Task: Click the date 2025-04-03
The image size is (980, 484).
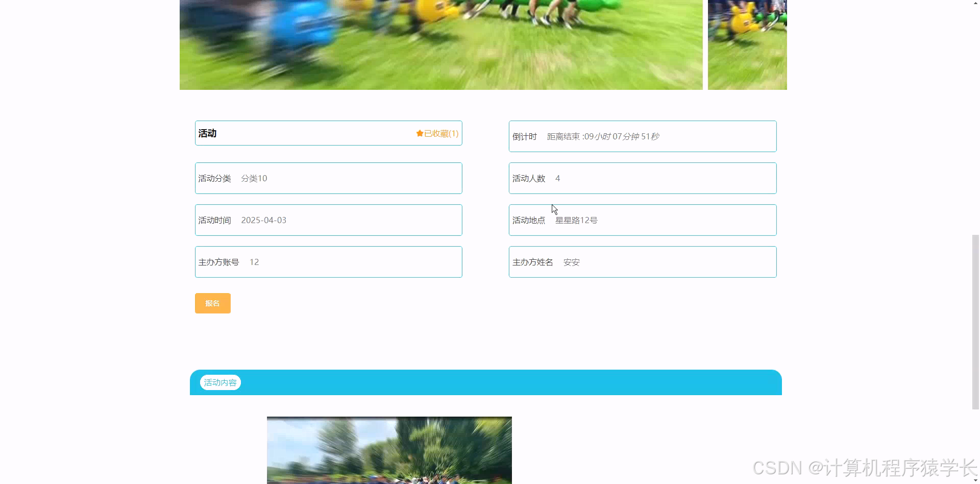Action: (263, 220)
